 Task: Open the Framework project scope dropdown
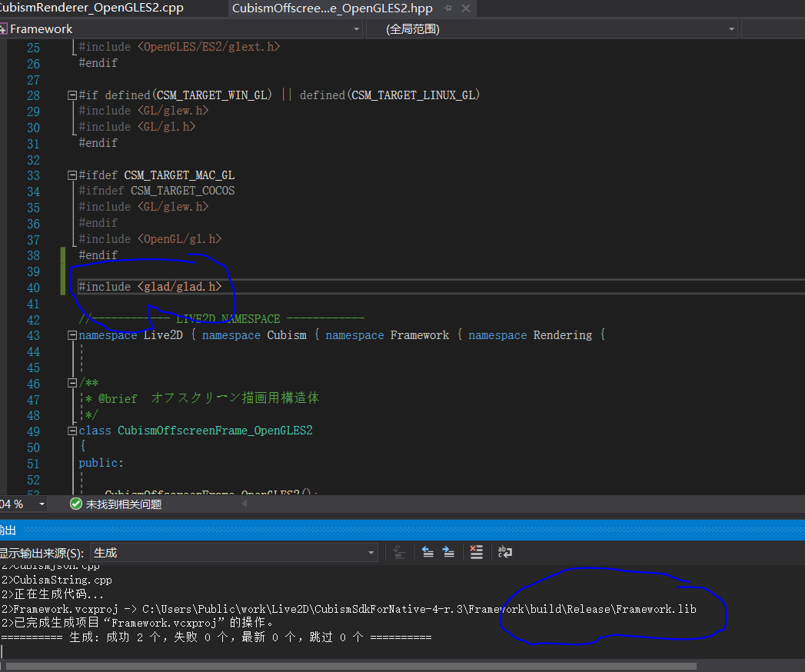tap(356, 29)
